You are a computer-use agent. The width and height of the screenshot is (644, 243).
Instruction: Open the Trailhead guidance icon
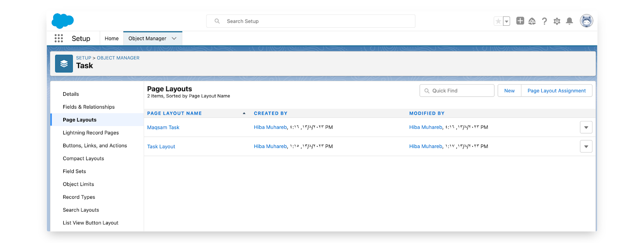[532, 21]
